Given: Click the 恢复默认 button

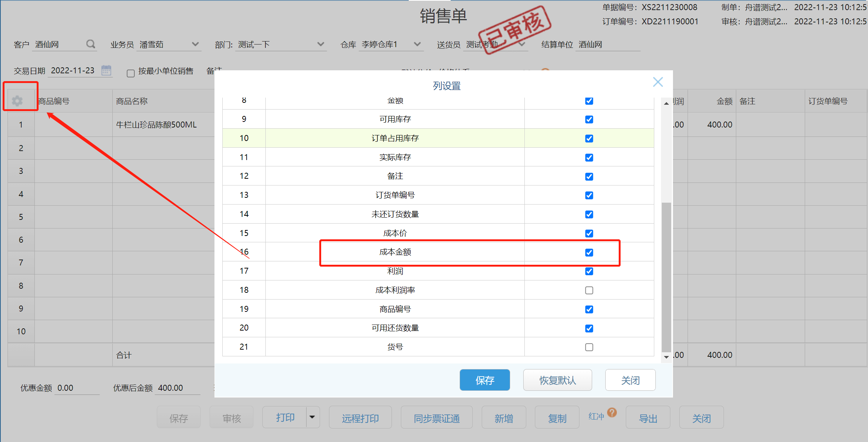Looking at the screenshot, I should [557, 380].
